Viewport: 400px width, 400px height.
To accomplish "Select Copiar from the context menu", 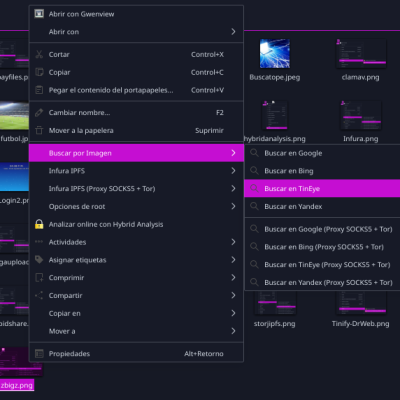I will coord(136,72).
